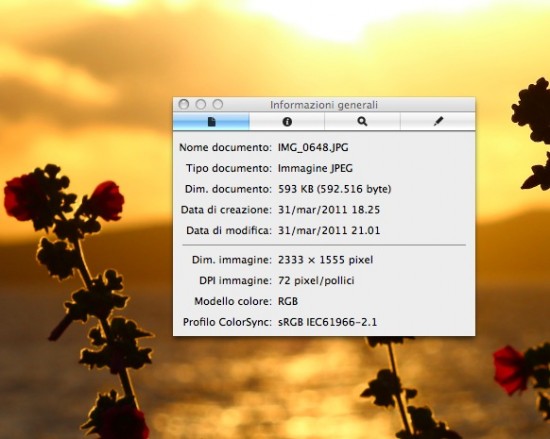Select the sRGB IEC61966-2.1 profile text
Image resolution: width=550 pixels, height=439 pixels.
tap(327, 322)
